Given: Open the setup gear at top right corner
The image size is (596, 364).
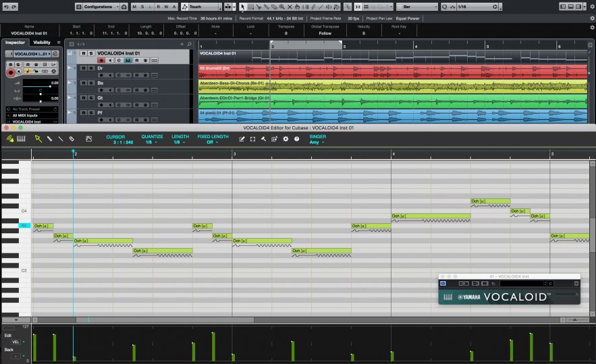Looking at the screenshot, I should (x=592, y=7).
